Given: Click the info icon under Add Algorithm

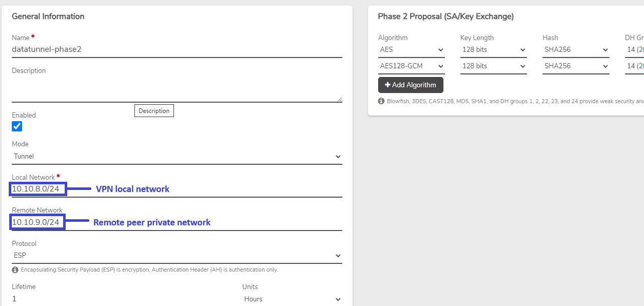Looking at the screenshot, I should click(381, 101).
